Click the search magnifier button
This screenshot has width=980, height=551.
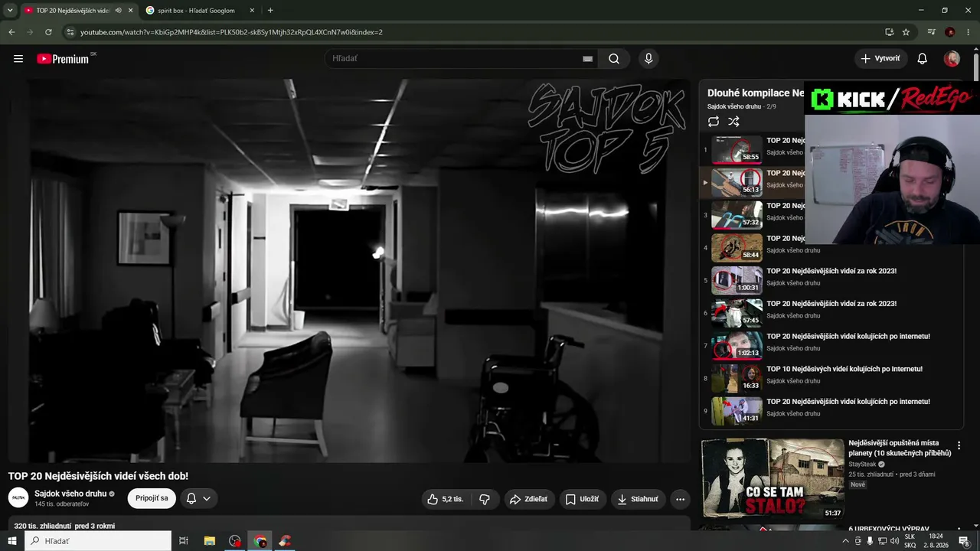614,59
